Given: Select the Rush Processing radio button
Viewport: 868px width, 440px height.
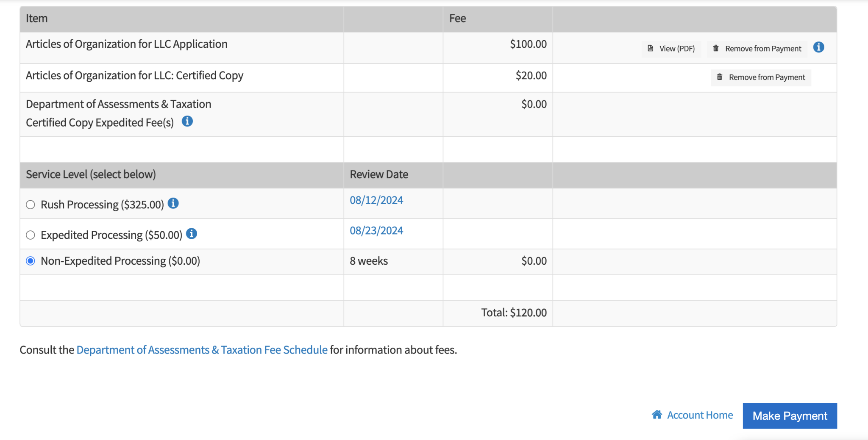Looking at the screenshot, I should click(x=31, y=205).
